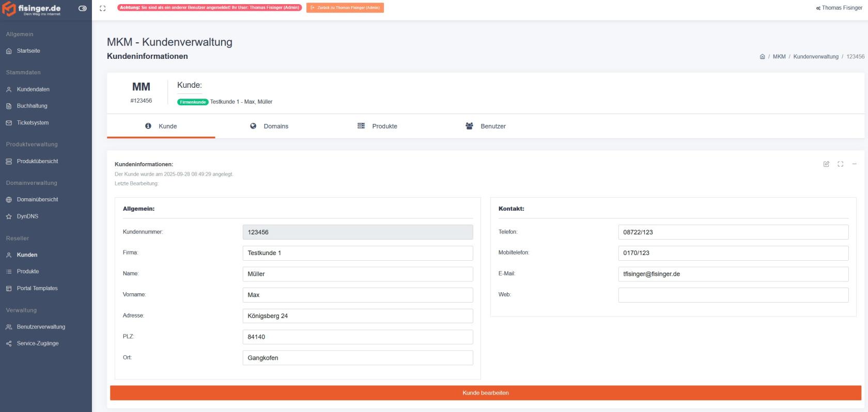This screenshot has width=868, height=412.
Task: Click the Mobiltelefon input field
Action: (733, 253)
